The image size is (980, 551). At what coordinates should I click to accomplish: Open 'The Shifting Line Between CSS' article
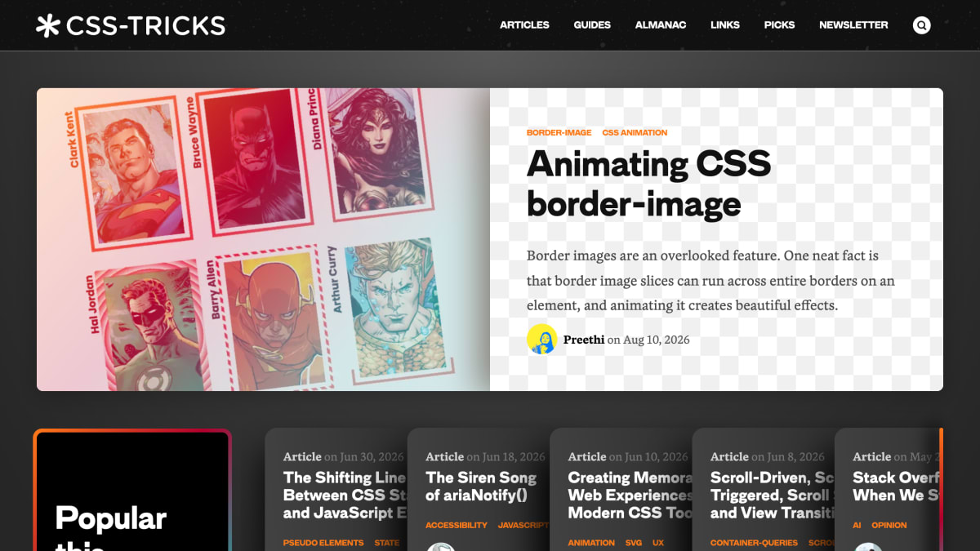pyautogui.click(x=345, y=495)
